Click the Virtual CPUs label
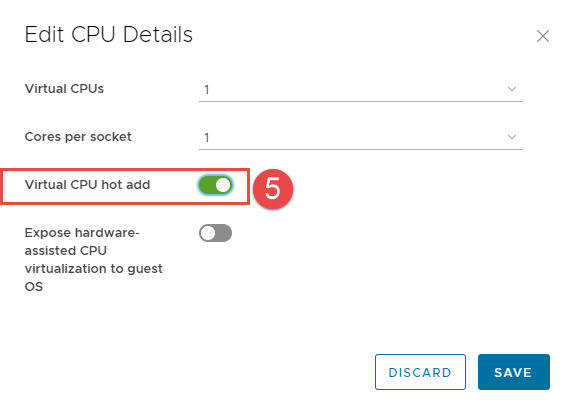Screen dimensions: 571x413 (64, 88)
